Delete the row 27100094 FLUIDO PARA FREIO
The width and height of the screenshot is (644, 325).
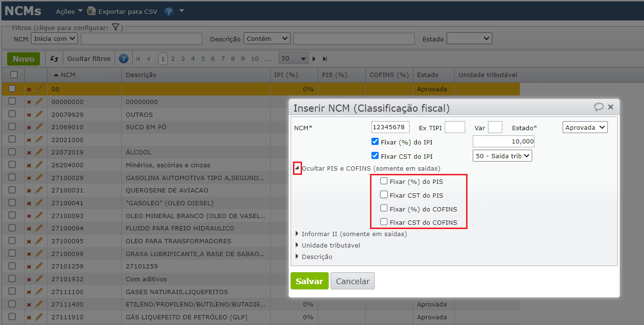[x=29, y=229]
